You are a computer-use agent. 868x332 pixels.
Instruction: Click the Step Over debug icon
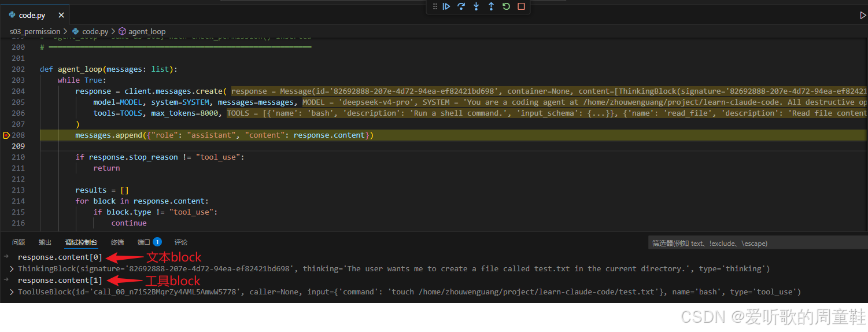click(x=461, y=6)
